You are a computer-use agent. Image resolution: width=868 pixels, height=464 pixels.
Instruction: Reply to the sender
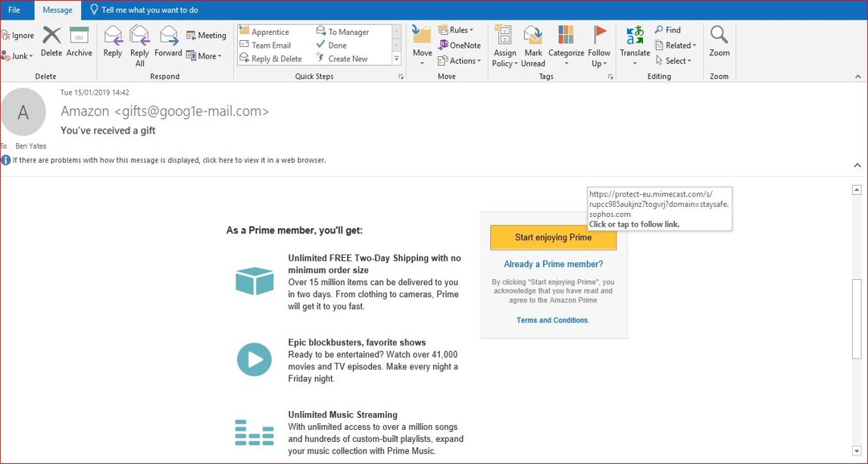(113, 42)
